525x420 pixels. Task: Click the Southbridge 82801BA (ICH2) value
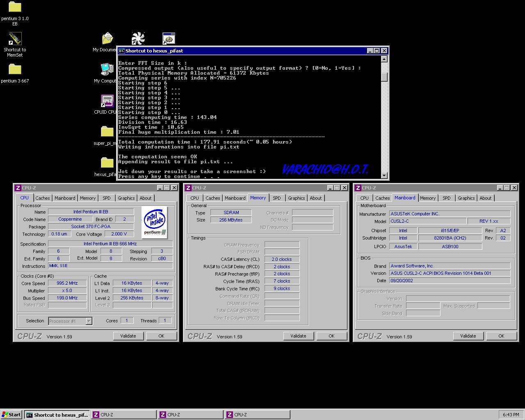pos(450,238)
